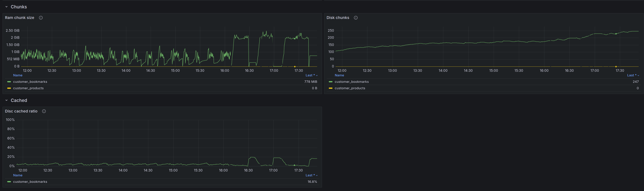644x191 pixels.
Task: Toggle customer_bookmarks series in Ram chunk size
Action: (x=30, y=82)
